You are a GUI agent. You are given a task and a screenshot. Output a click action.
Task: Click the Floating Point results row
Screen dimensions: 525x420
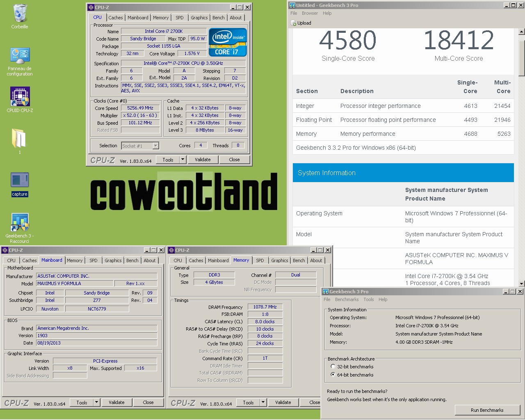(x=403, y=120)
